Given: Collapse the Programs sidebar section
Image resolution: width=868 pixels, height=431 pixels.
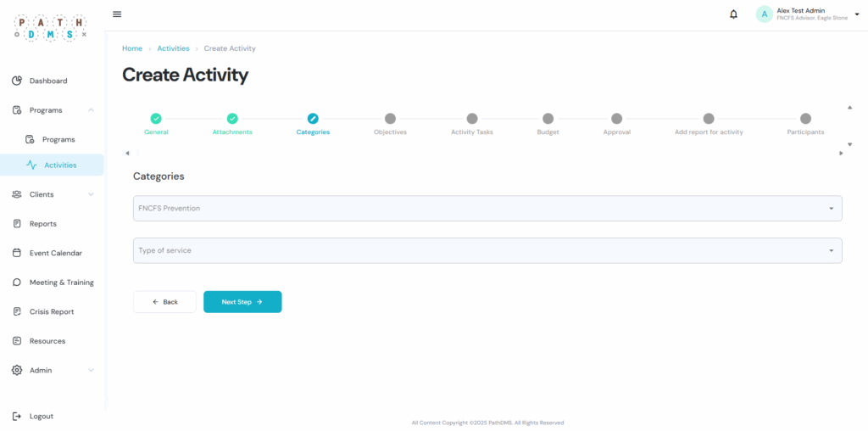Looking at the screenshot, I should pos(91,110).
